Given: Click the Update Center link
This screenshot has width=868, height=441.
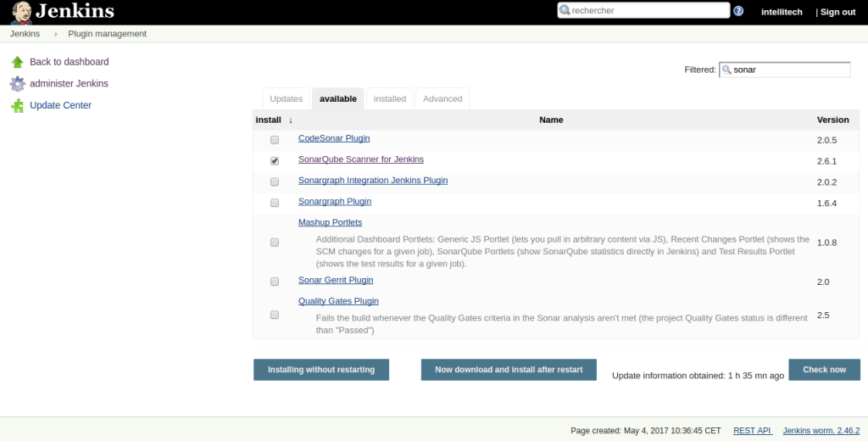Looking at the screenshot, I should click(x=60, y=105).
